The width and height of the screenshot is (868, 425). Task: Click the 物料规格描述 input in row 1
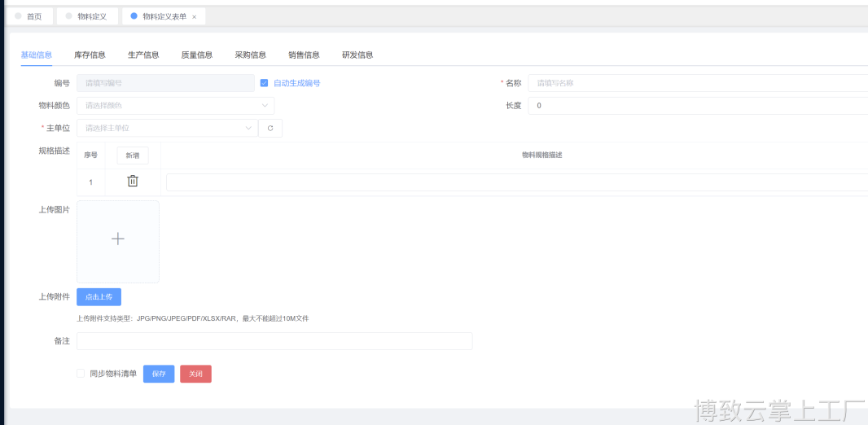[517, 182]
